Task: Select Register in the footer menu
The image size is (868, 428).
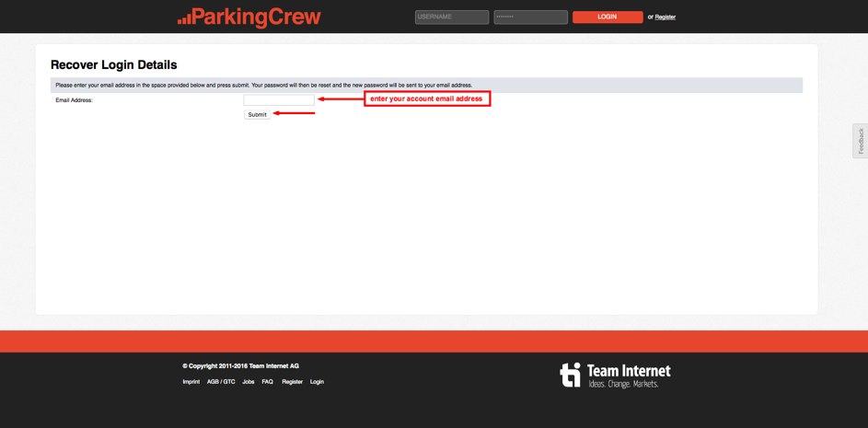Action: pyautogui.click(x=292, y=381)
